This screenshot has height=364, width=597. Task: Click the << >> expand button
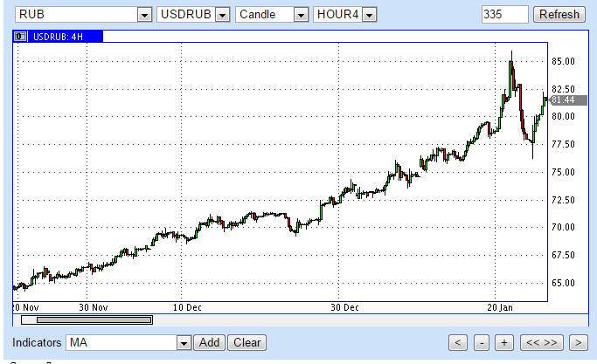pyautogui.click(x=541, y=343)
